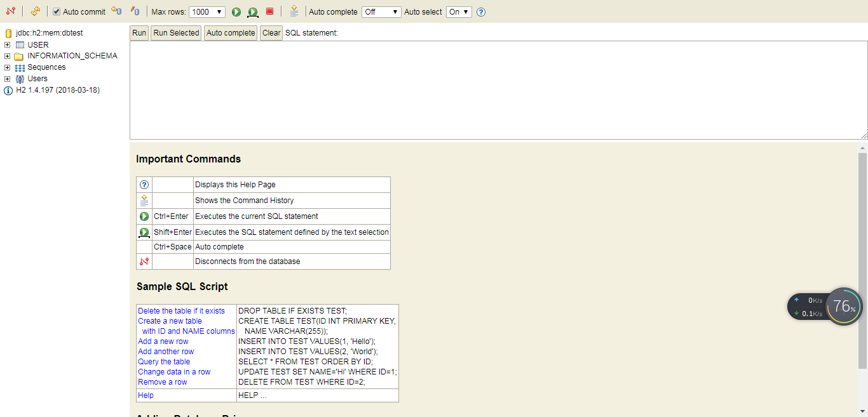Click the database icon next to jdbc:h2:mem:dbtest
This screenshot has width=868, height=417.
8,33
